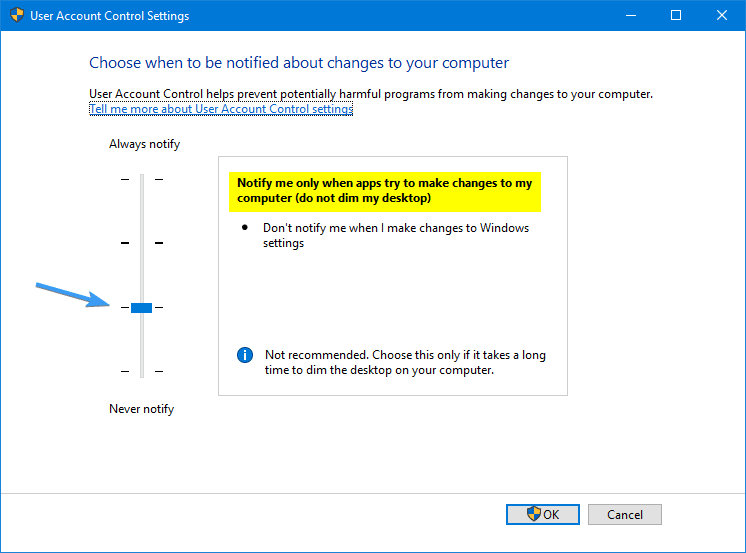Click the User Account Control Settings window title
The width and height of the screenshot is (746, 553).
click(x=109, y=16)
